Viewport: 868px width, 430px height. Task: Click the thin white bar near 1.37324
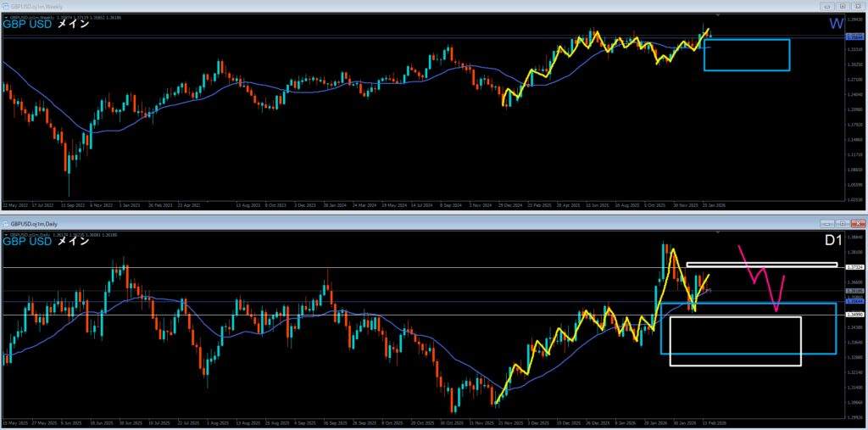point(761,265)
